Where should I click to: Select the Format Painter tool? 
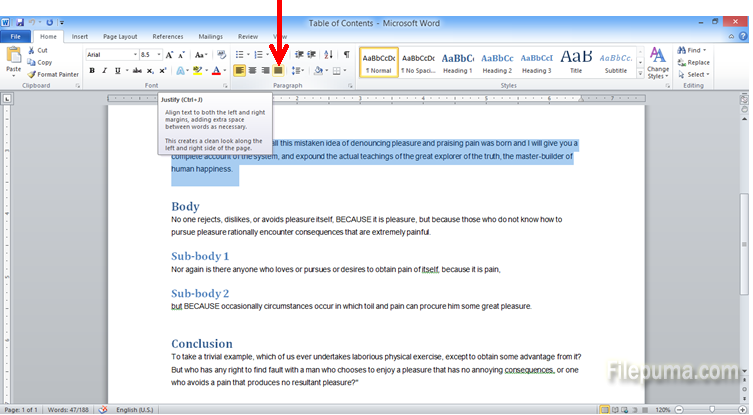point(57,74)
